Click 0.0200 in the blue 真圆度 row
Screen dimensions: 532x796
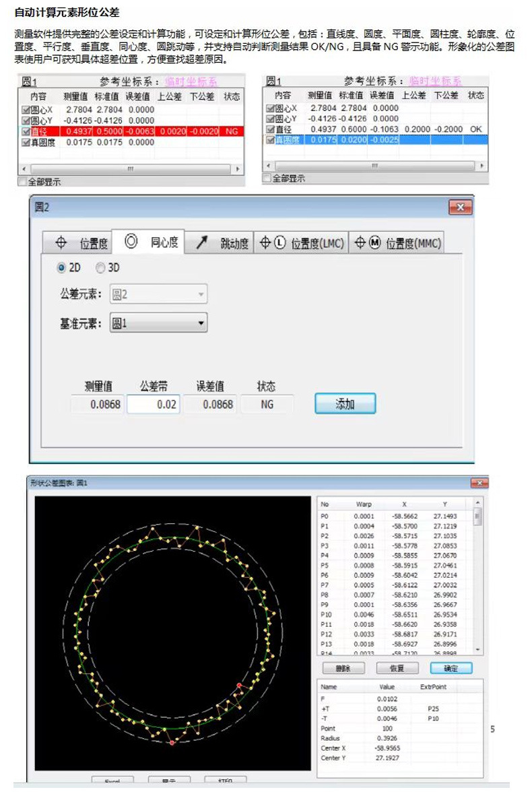click(354, 140)
